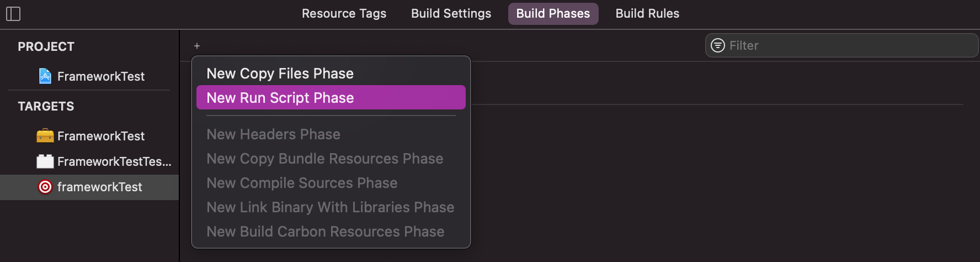Click the FrameworkTest project blueprint icon
This screenshot has height=262, width=980.
coord(45,76)
